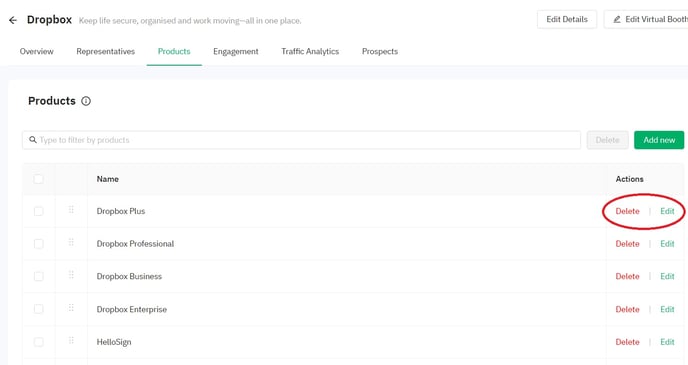Click the grey Delete button beside search
688x365 pixels.
[608, 140]
